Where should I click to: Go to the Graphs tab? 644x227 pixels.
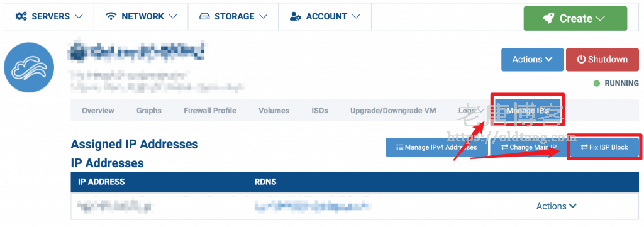149,111
